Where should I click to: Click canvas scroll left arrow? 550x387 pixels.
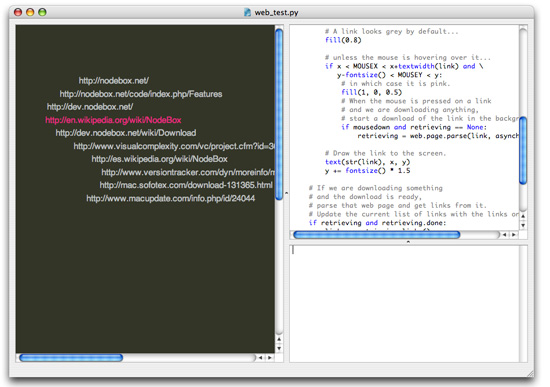(x=260, y=358)
